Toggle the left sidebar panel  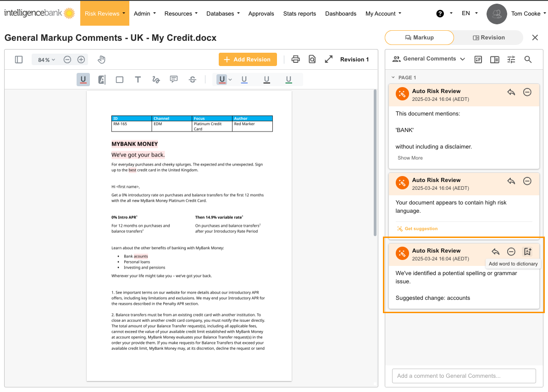pos(19,60)
